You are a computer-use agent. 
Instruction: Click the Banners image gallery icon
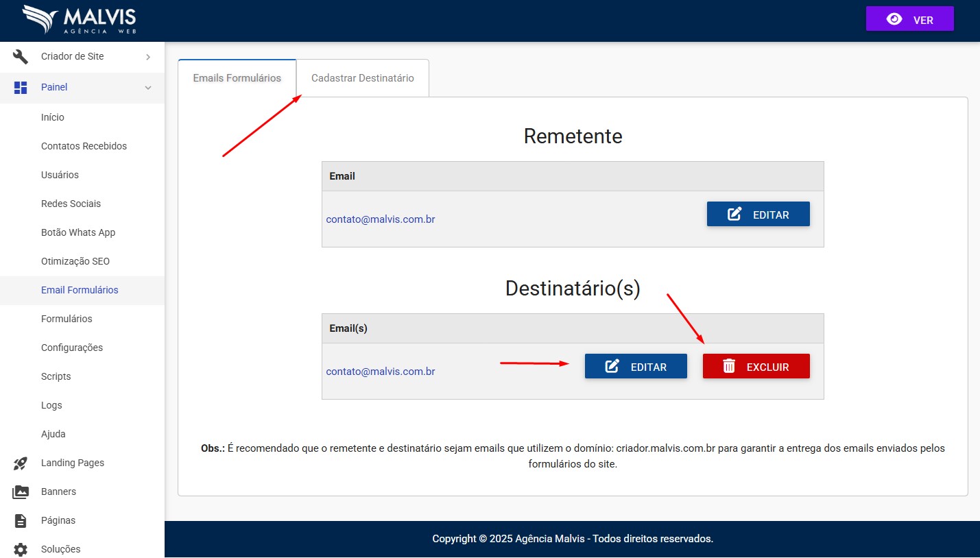pyautogui.click(x=21, y=492)
